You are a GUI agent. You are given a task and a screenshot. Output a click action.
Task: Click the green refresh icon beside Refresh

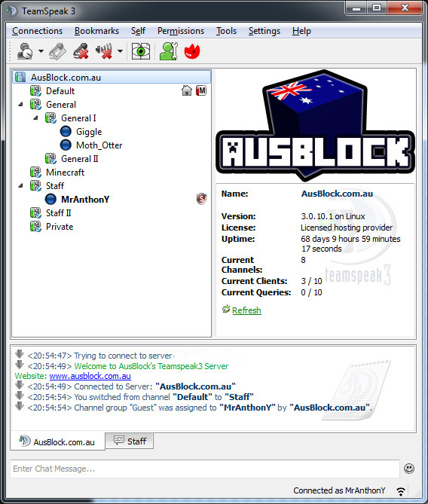(x=226, y=309)
